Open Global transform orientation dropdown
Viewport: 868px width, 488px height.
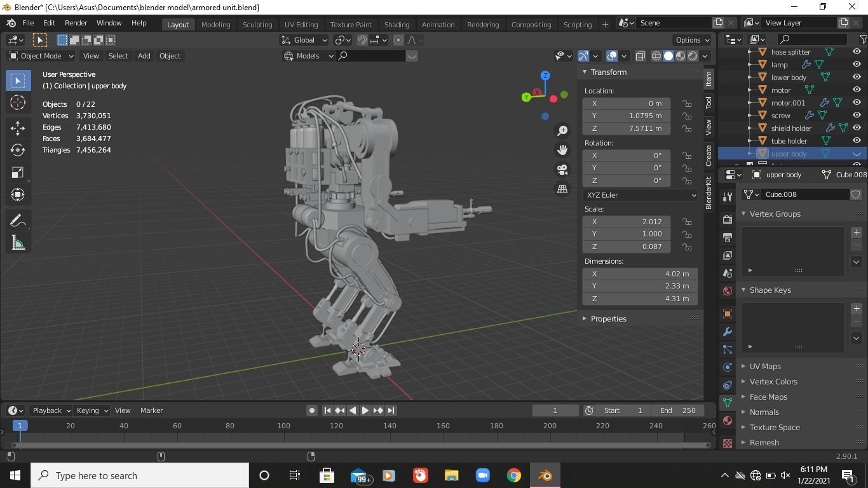click(x=304, y=40)
